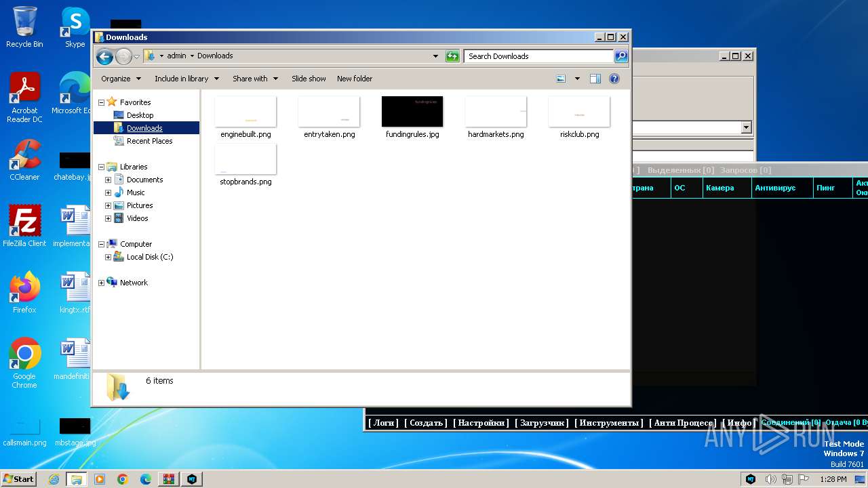The image size is (868, 488).
Task: Select fundingrules.jpg thumbnail
Action: tap(412, 117)
